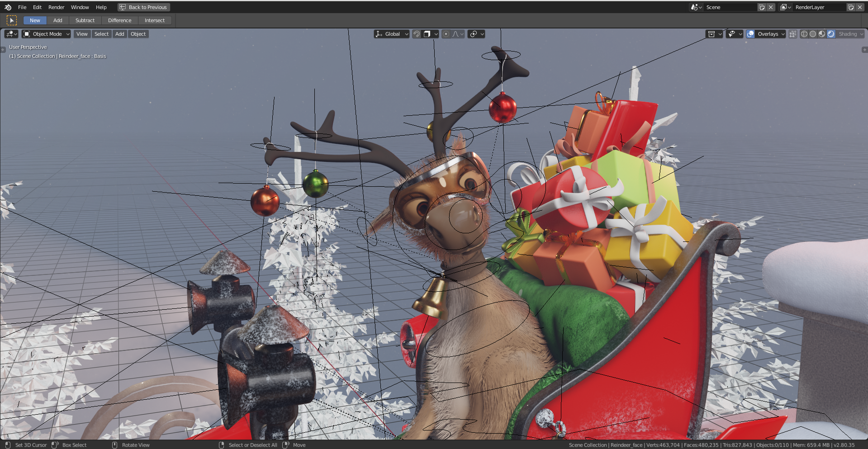Open the scene browse icon dropdown
868x449 pixels.
tap(696, 7)
